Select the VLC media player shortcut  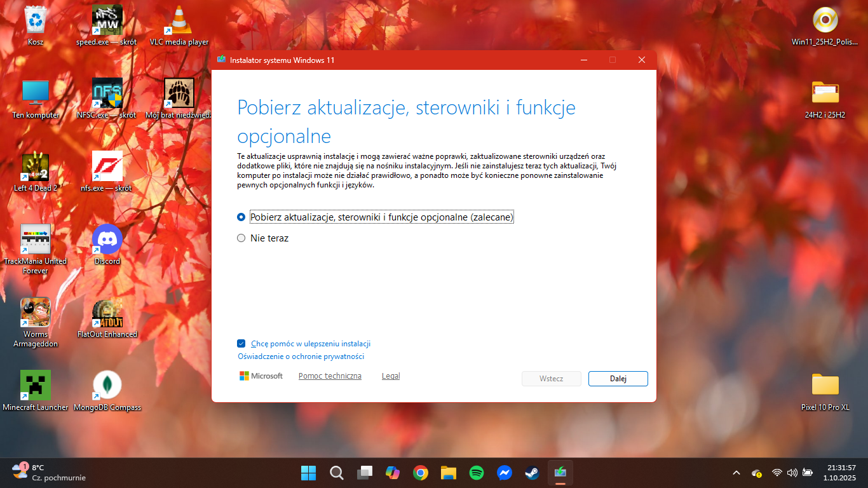point(179,22)
